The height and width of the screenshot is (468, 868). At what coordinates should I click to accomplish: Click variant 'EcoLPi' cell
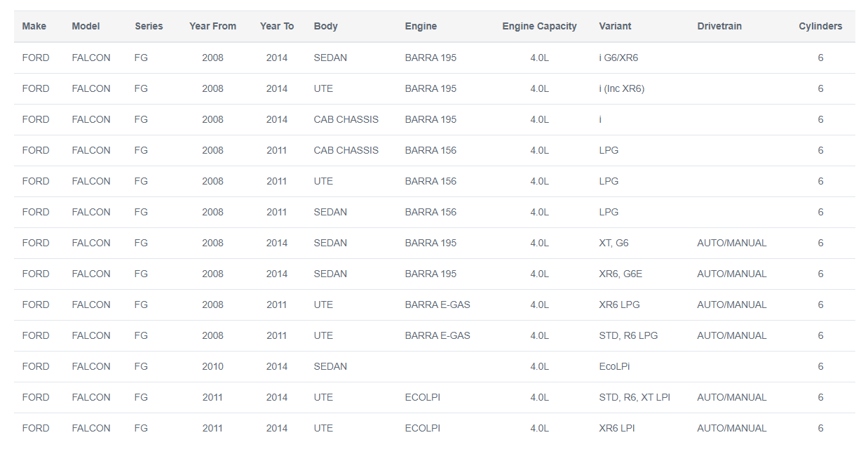pos(614,366)
